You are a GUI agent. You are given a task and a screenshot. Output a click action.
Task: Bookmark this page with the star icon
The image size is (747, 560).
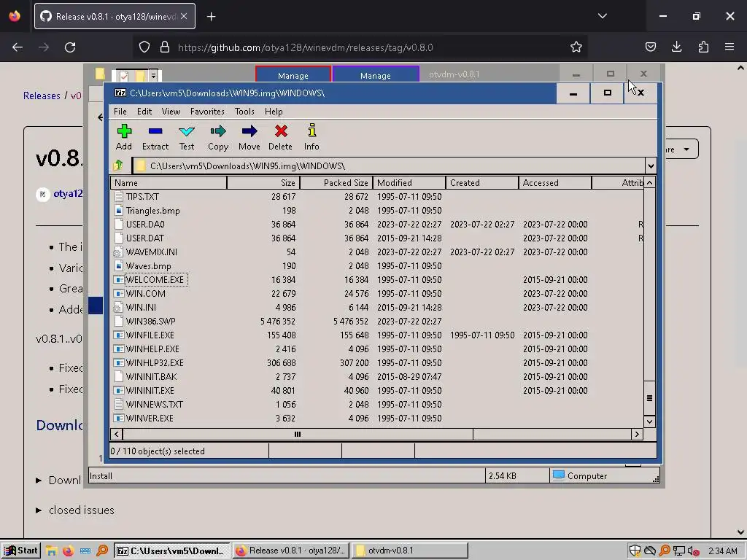(576, 47)
